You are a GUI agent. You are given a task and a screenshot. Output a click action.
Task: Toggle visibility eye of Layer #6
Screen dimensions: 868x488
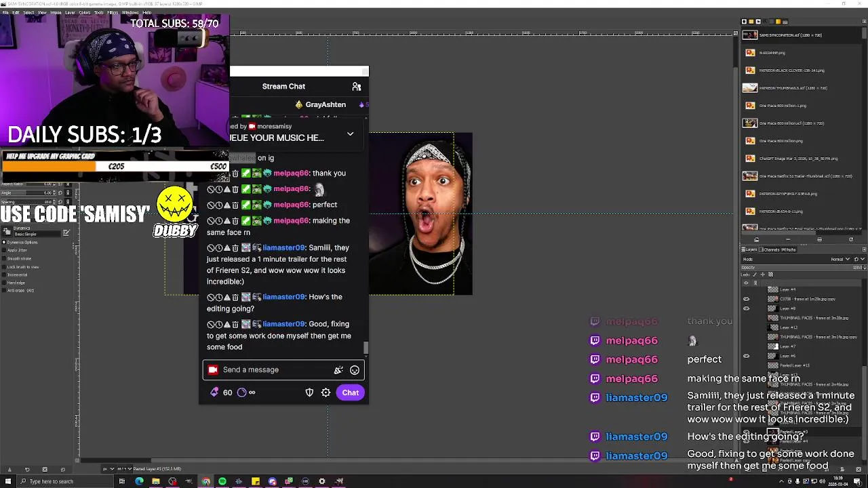pyautogui.click(x=747, y=356)
